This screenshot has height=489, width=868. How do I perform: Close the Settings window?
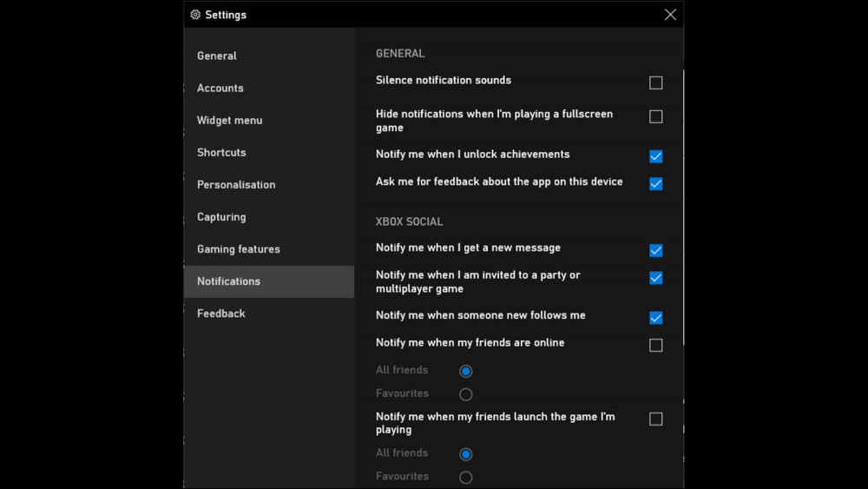coord(670,15)
